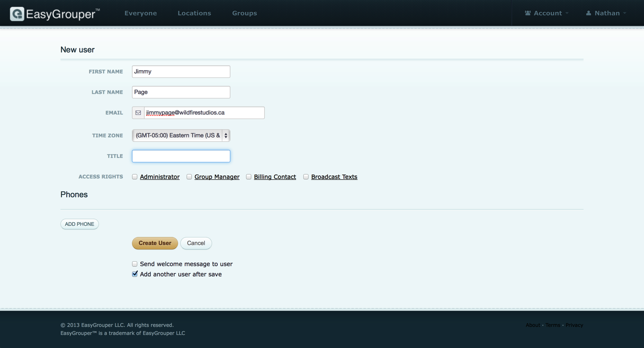The width and height of the screenshot is (644, 348).
Task: Click the EasyGrouper logo icon
Action: click(17, 14)
